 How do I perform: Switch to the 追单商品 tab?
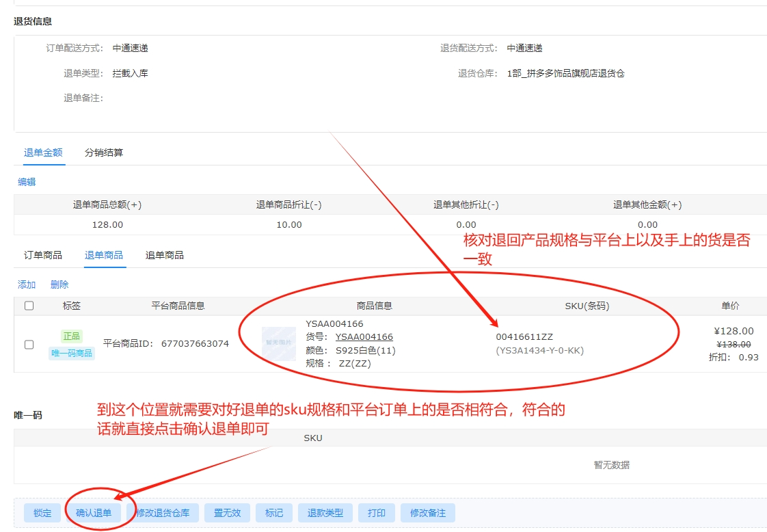pos(165,255)
